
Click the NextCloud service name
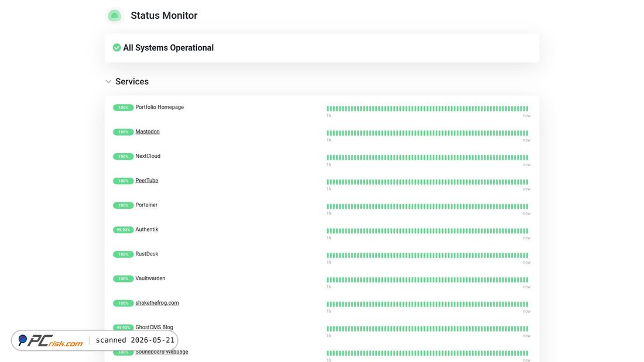148,156
